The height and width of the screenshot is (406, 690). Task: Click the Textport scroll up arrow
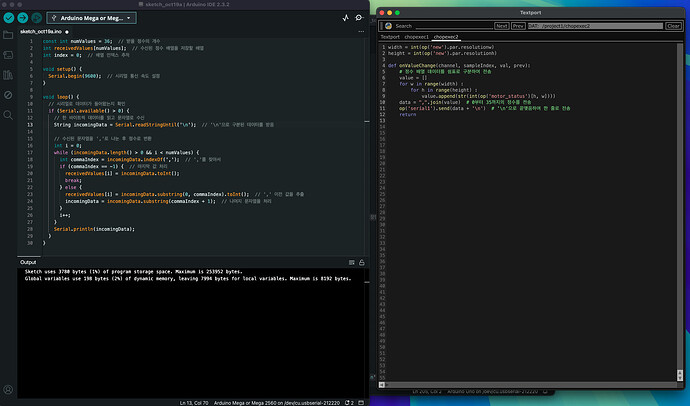[x=680, y=373]
